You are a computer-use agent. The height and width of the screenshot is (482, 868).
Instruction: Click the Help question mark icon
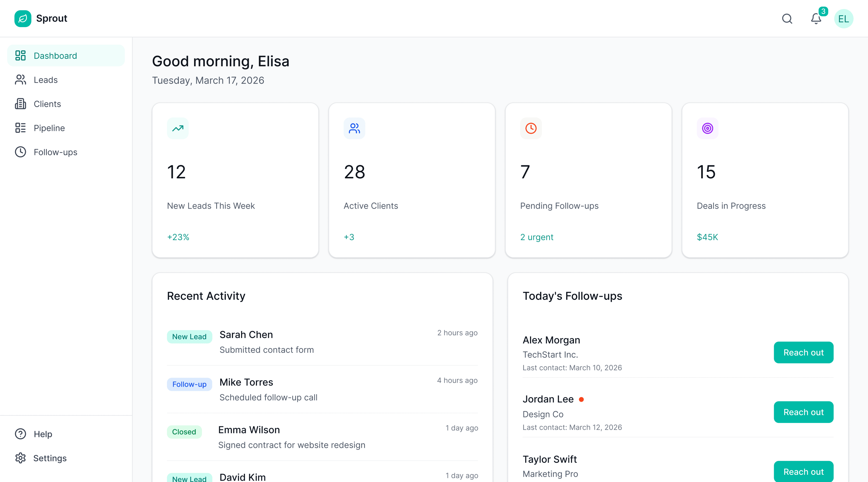click(20, 434)
